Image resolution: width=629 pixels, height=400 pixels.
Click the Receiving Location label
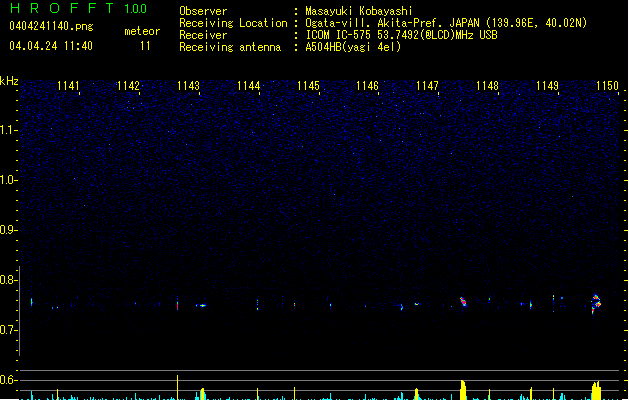point(233,23)
